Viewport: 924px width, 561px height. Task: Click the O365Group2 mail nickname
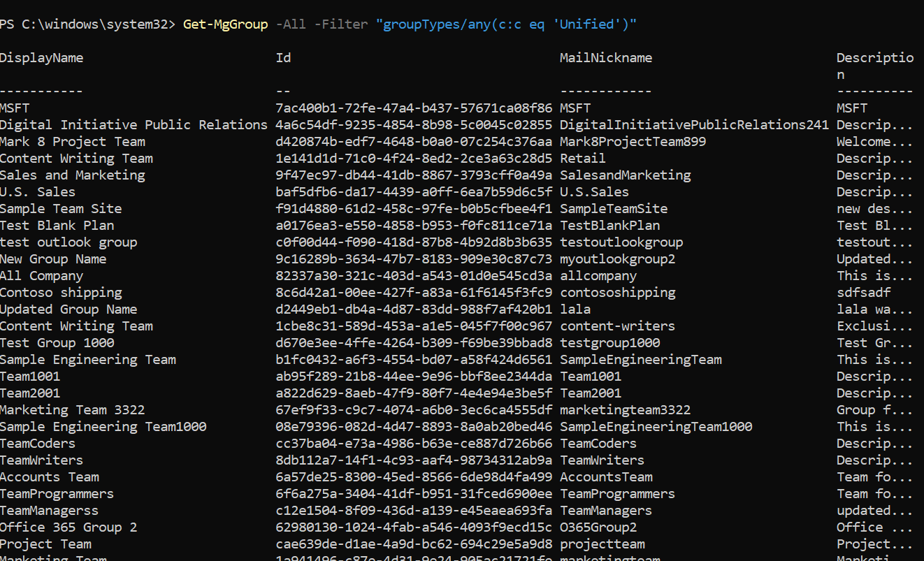point(598,527)
